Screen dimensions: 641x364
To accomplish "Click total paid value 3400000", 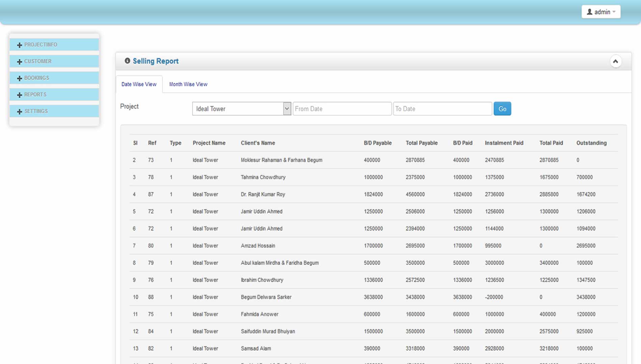I will point(549,263).
